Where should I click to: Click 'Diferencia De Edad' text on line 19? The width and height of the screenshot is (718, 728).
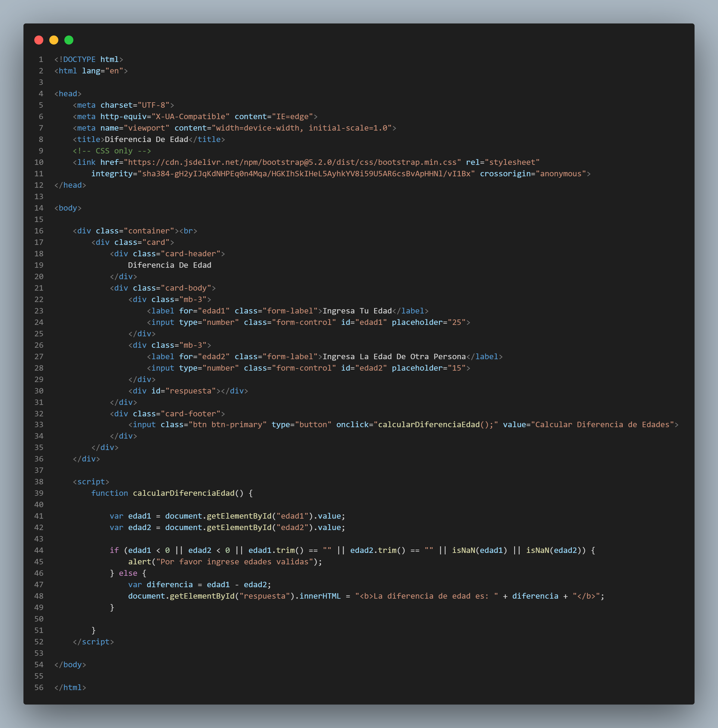(170, 265)
